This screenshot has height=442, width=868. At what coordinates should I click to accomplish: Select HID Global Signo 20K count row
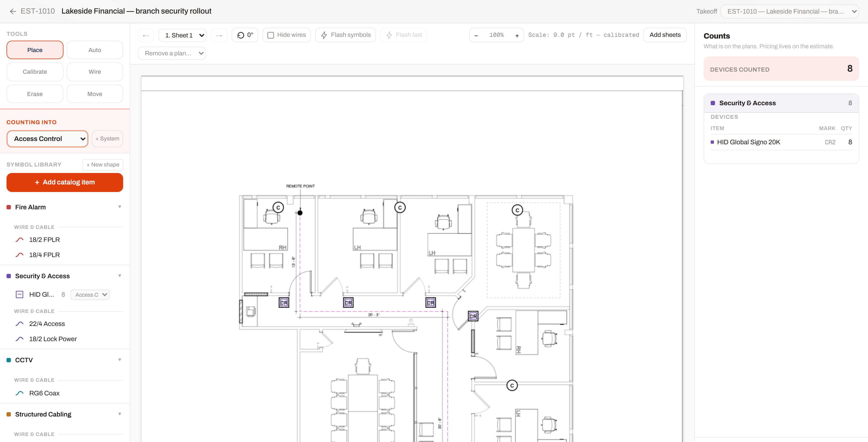781,142
